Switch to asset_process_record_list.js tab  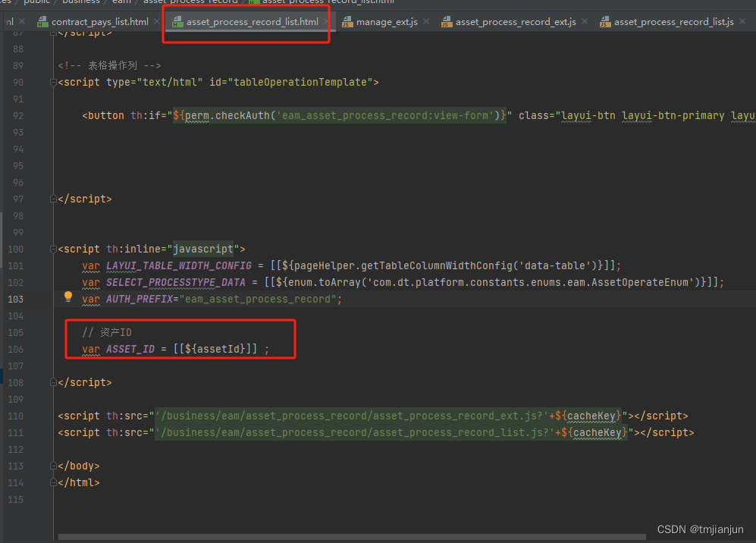pos(673,22)
